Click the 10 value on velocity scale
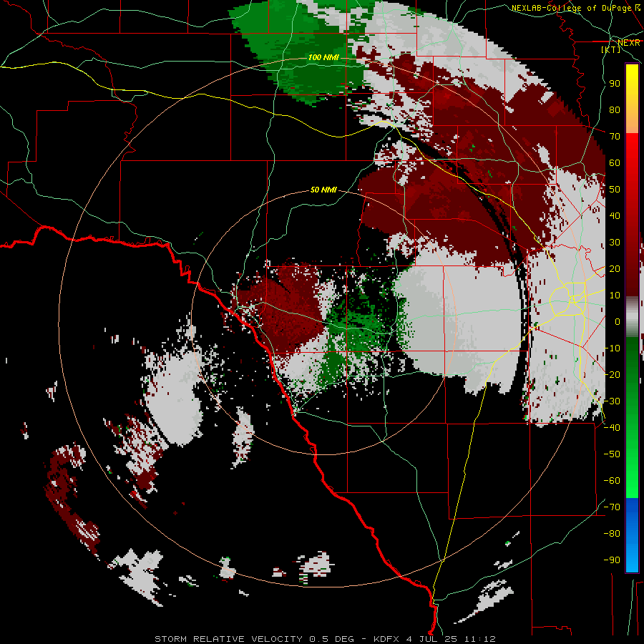The height and width of the screenshot is (644, 644). 615,296
